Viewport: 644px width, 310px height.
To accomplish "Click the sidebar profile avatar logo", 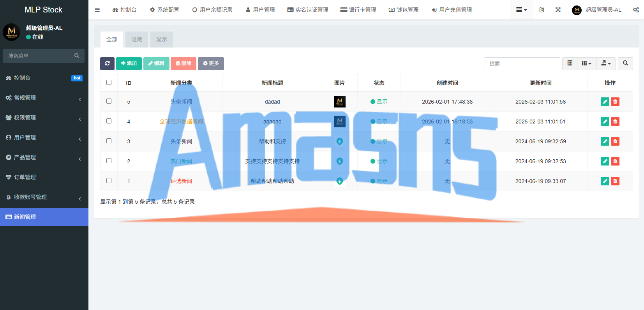I will coord(11,32).
